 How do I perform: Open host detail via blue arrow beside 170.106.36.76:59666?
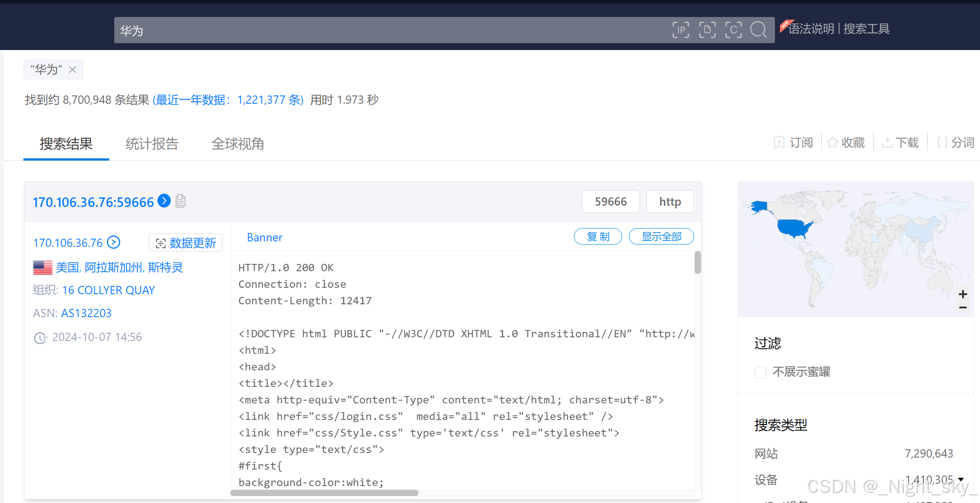[x=164, y=201]
